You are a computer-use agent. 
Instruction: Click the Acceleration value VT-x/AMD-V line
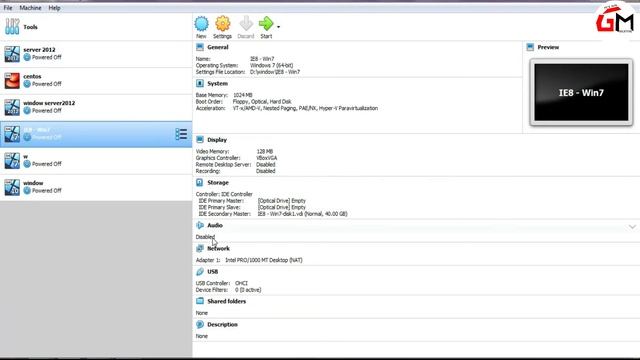pos(305,108)
